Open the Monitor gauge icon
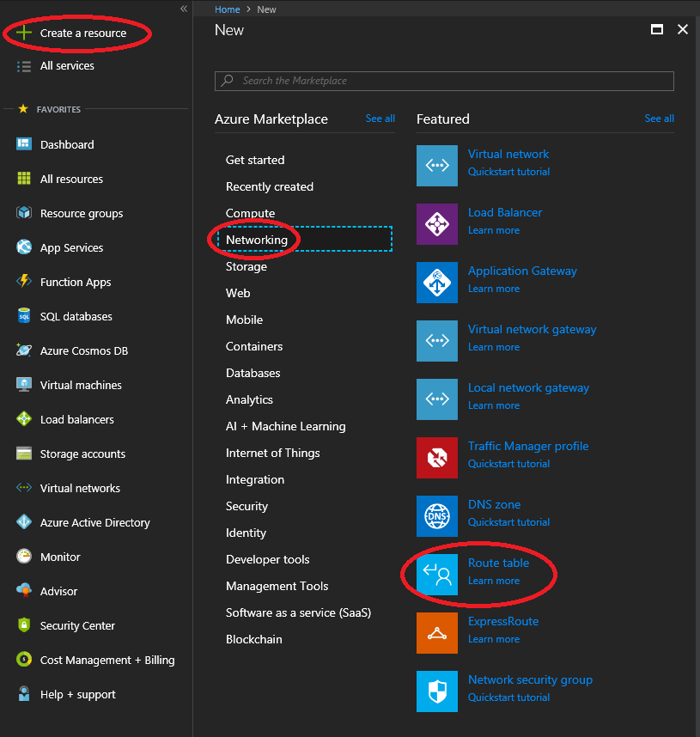Screen dimensions: 700x737 coord(24,557)
